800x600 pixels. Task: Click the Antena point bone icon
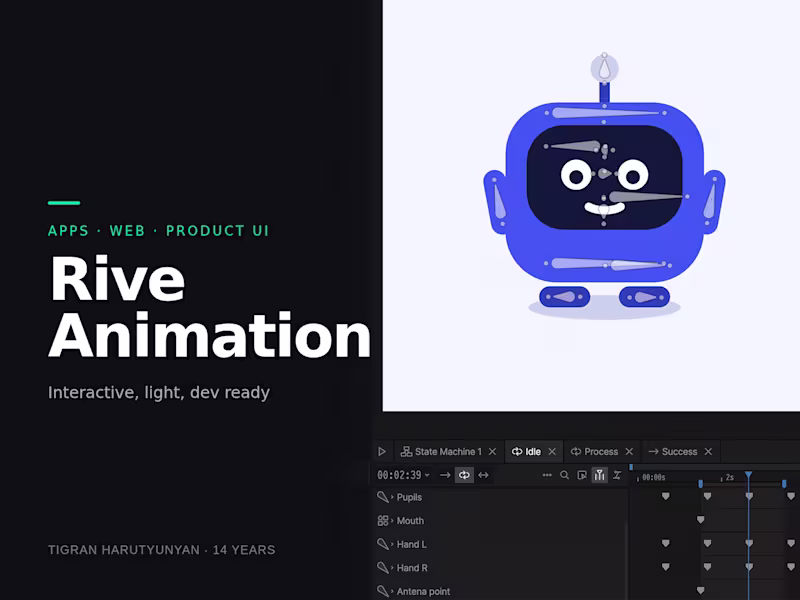click(x=383, y=591)
